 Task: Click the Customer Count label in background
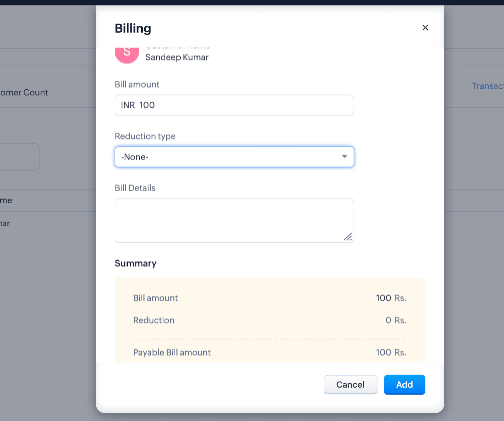tap(24, 92)
